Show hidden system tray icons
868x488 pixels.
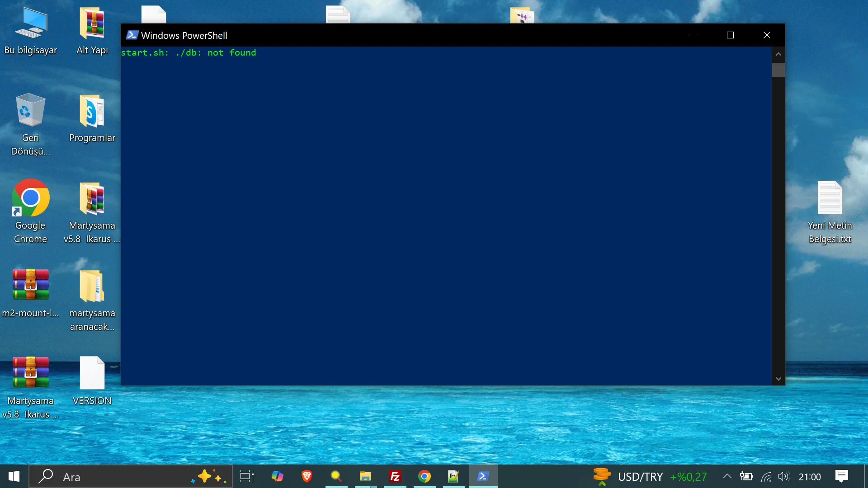pos(727,476)
